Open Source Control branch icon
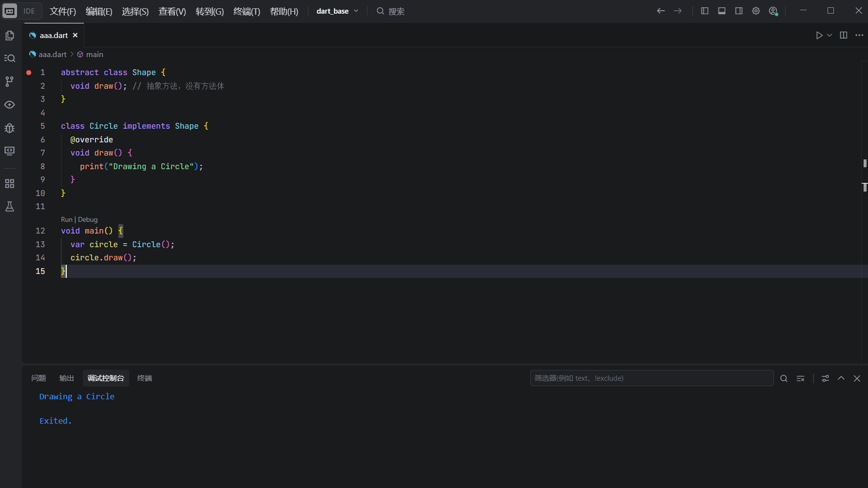This screenshot has width=868, height=488. pyautogui.click(x=10, y=81)
